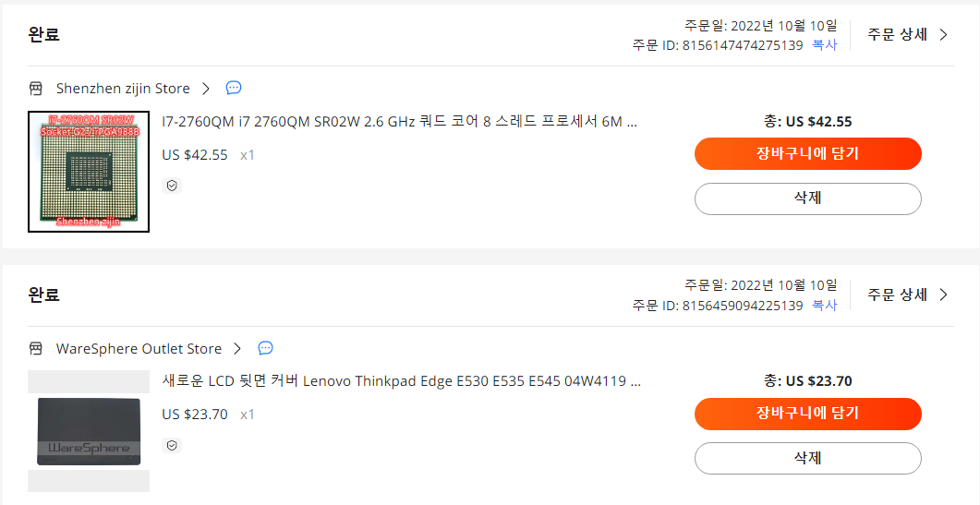Delete the i7-2760QM processor order
This screenshot has width=980, height=505.
pyautogui.click(x=808, y=198)
